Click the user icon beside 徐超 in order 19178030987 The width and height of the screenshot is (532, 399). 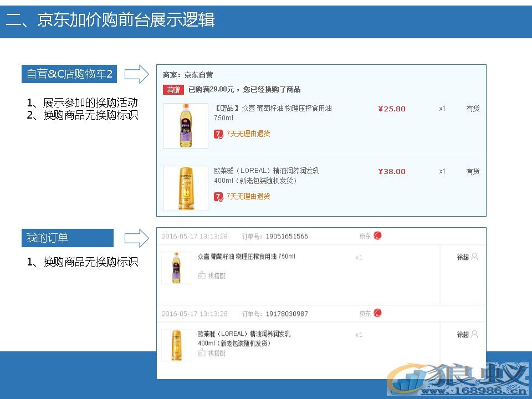coord(475,334)
